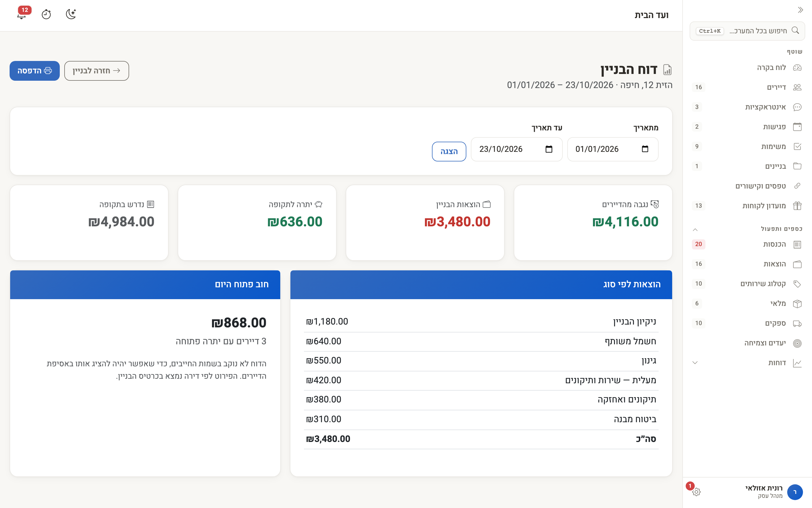
Task: Click the נגבה מהדיירים amount ₪4,116.00
Action: click(625, 222)
